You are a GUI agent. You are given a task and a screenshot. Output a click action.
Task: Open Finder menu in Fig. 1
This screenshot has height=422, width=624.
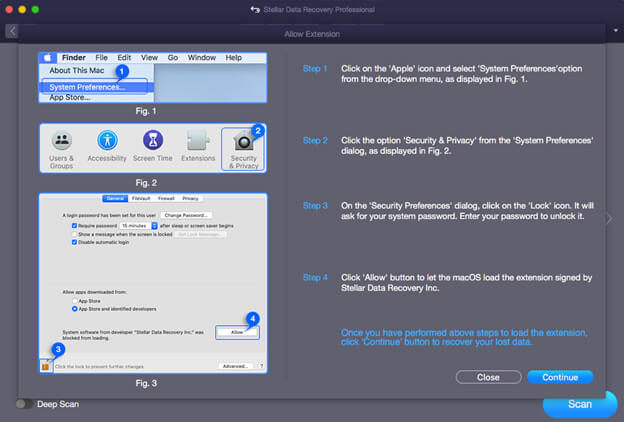[74, 58]
